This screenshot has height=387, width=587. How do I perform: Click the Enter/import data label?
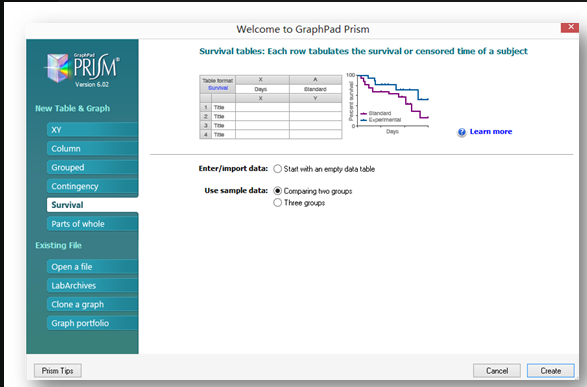point(233,168)
